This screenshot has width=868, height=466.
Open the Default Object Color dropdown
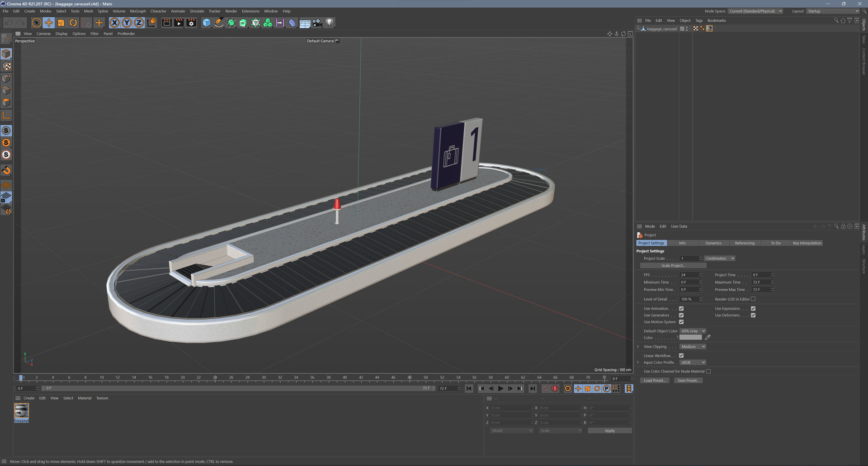click(693, 331)
